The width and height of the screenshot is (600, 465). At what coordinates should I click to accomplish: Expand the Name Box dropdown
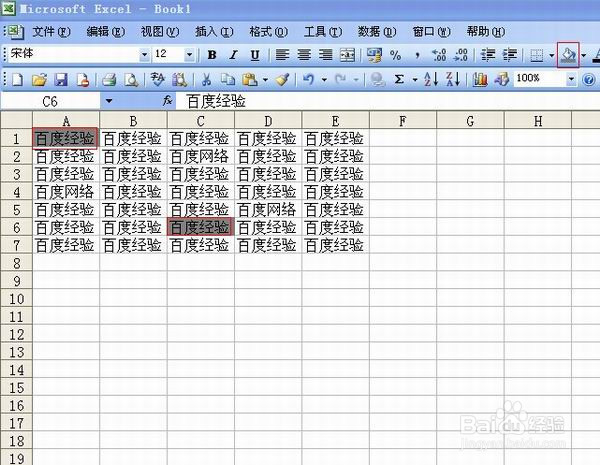pyautogui.click(x=109, y=101)
